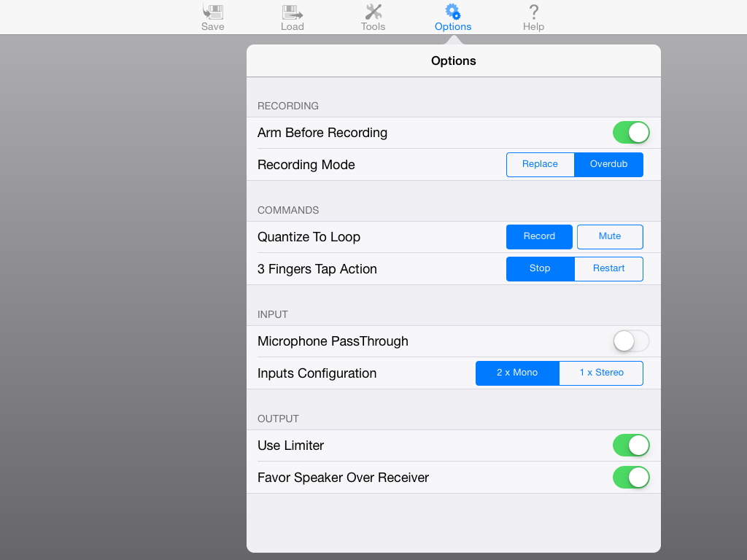Click the INPUT section header
Viewport: 747px width, 560px height.
[x=273, y=314]
